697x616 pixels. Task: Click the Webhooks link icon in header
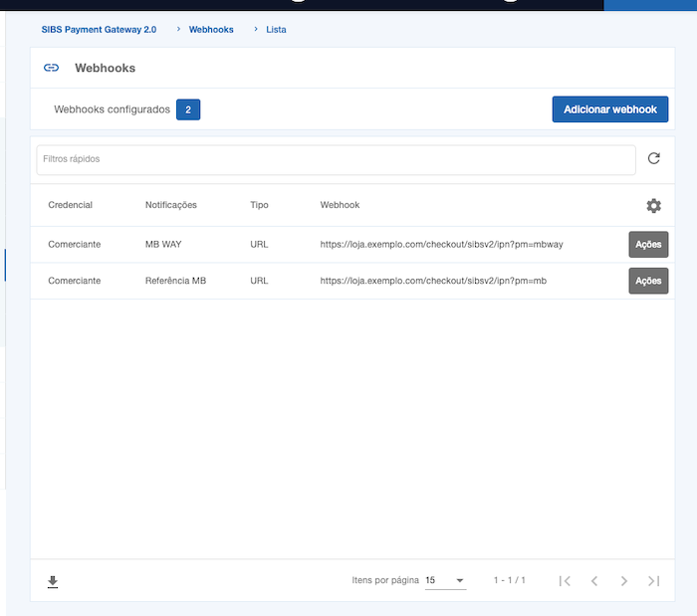point(51,68)
